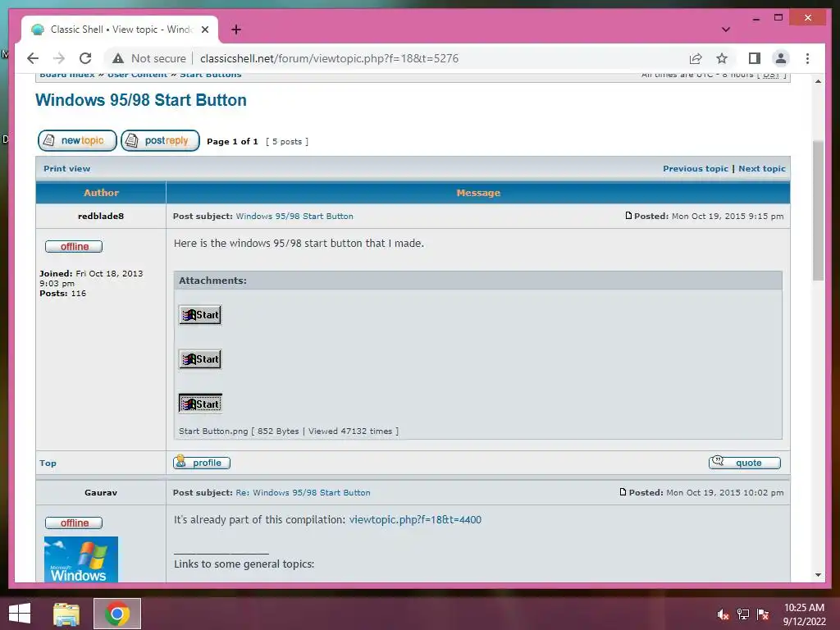This screenshot has width=840, height=630.
Task: Click the muted volume tray icon
Action: 723,614
